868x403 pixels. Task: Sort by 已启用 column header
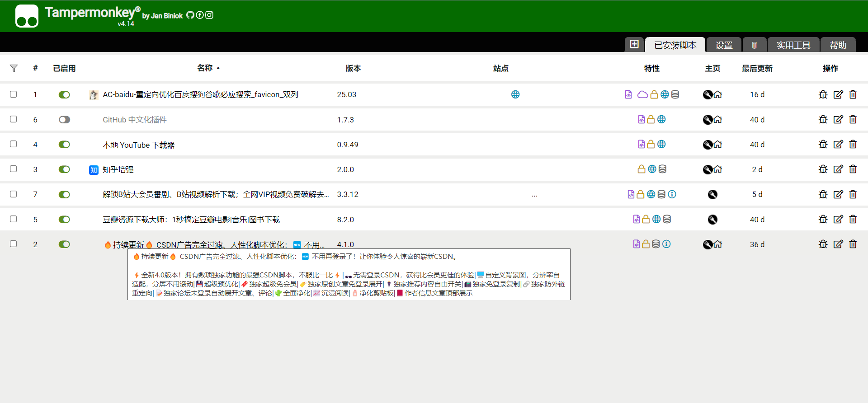coord(64,68)
